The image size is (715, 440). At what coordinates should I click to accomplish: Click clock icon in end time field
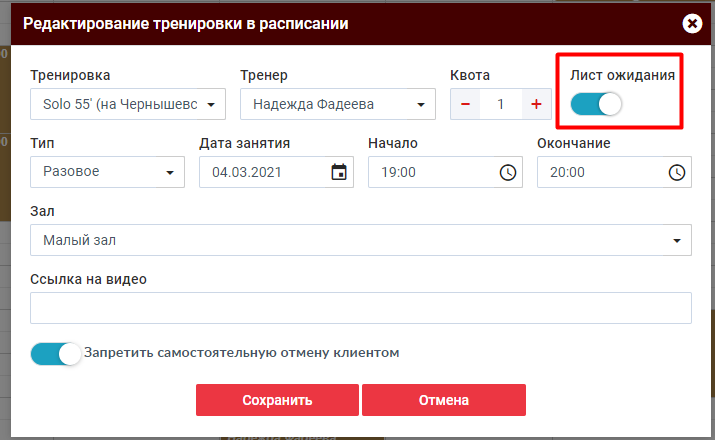tap(677, 172)
